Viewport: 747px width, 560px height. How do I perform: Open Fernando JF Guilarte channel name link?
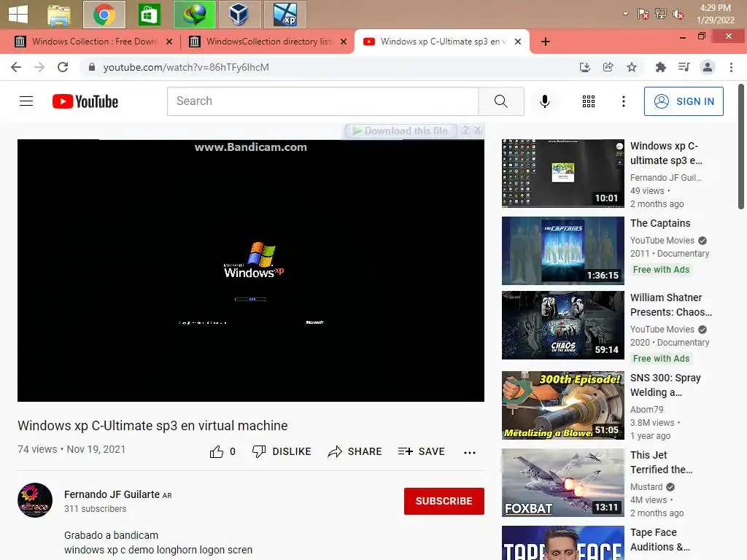pyautogui.click(x=112, y=494)
